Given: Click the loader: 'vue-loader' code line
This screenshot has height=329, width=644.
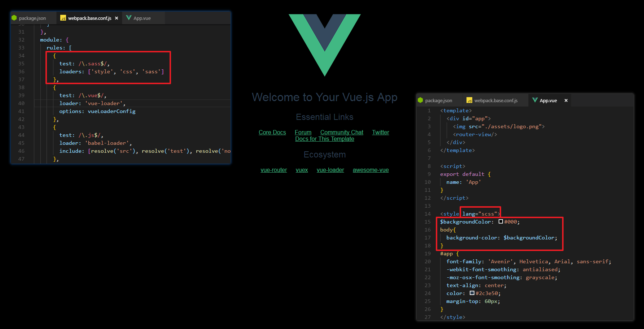Looking at the screenshot, I should point(92,103).
